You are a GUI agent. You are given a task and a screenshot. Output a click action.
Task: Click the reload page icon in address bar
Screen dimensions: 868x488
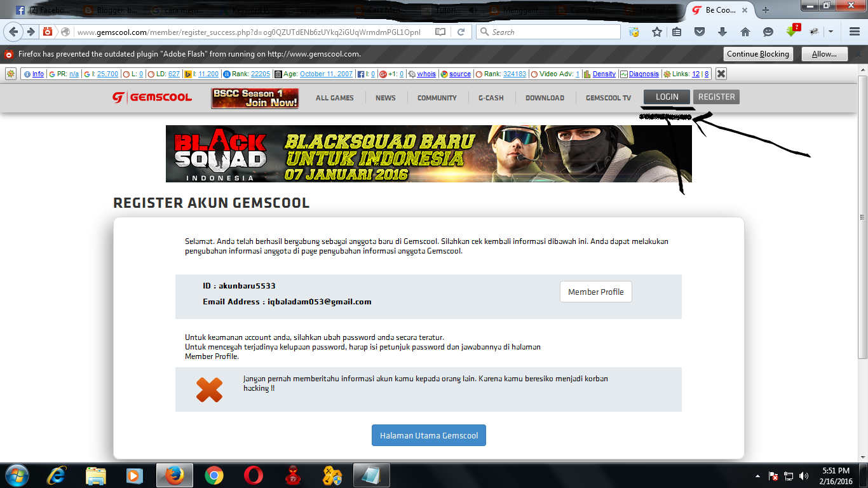click(x=461, y=32)
